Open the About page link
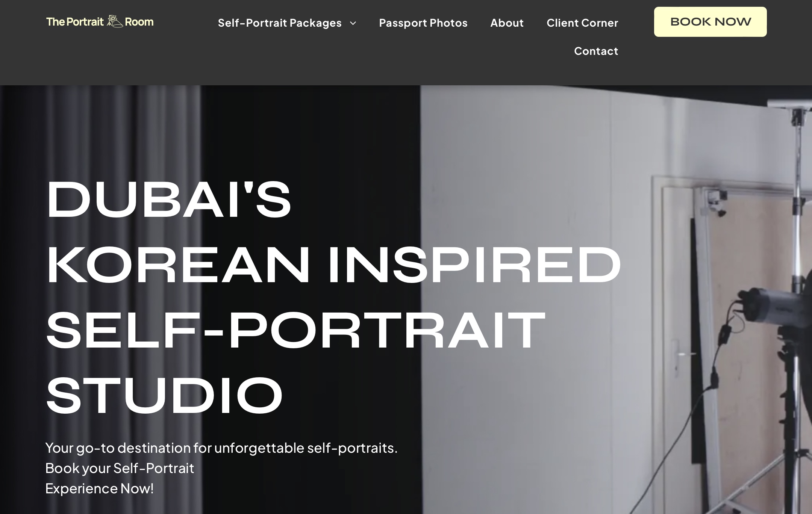812x514 pixels. click(507, 23)
